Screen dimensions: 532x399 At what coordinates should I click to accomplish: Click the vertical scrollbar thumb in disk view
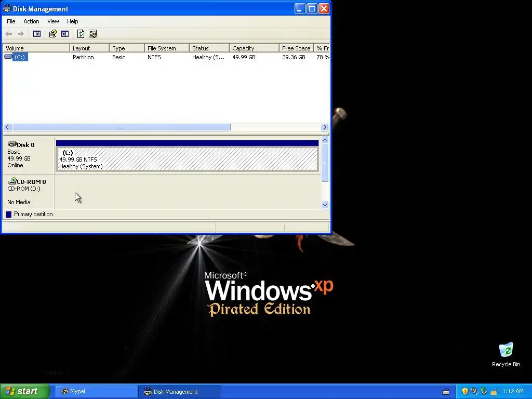point(325,163)
